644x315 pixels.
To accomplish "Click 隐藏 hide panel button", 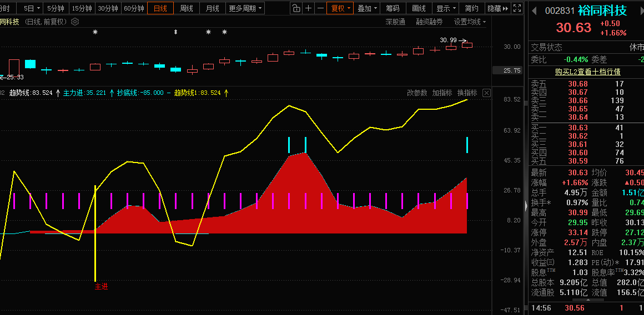I will click(497, 8).
